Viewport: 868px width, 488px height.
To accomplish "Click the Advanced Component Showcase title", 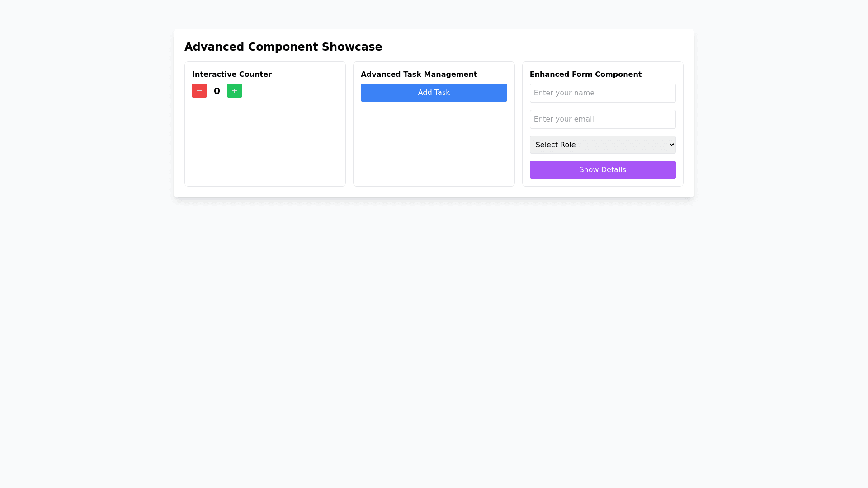I will (283, 47).
